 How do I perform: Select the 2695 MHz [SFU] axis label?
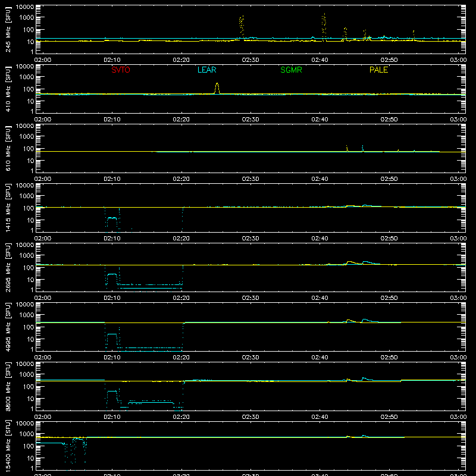(8, 267)
